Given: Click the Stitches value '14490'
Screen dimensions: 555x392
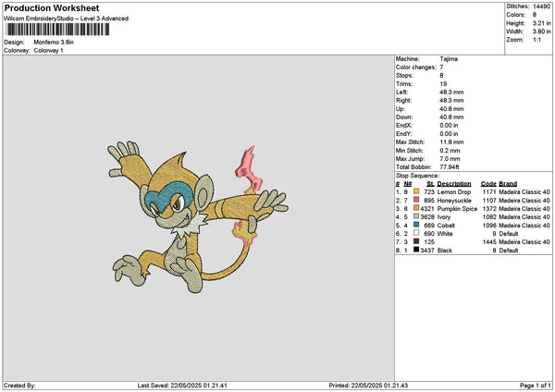Looking at the screenshot, I should (541, 6).
